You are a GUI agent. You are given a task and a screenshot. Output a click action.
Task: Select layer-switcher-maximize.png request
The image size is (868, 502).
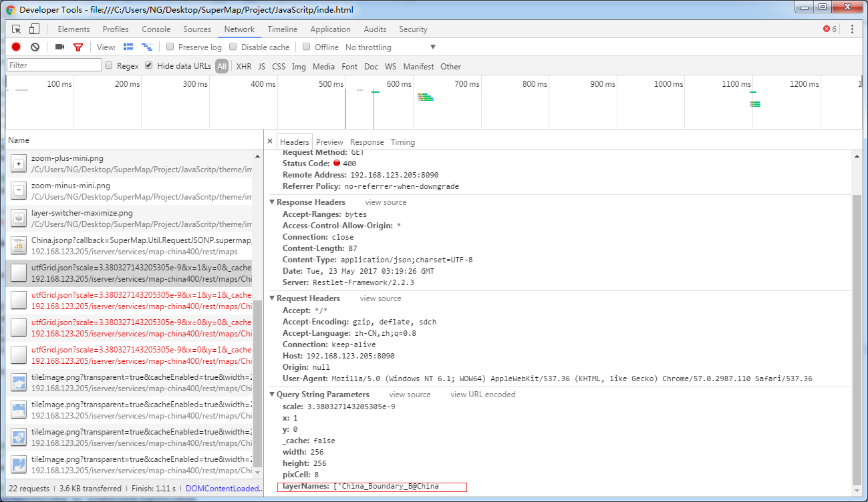129,218
